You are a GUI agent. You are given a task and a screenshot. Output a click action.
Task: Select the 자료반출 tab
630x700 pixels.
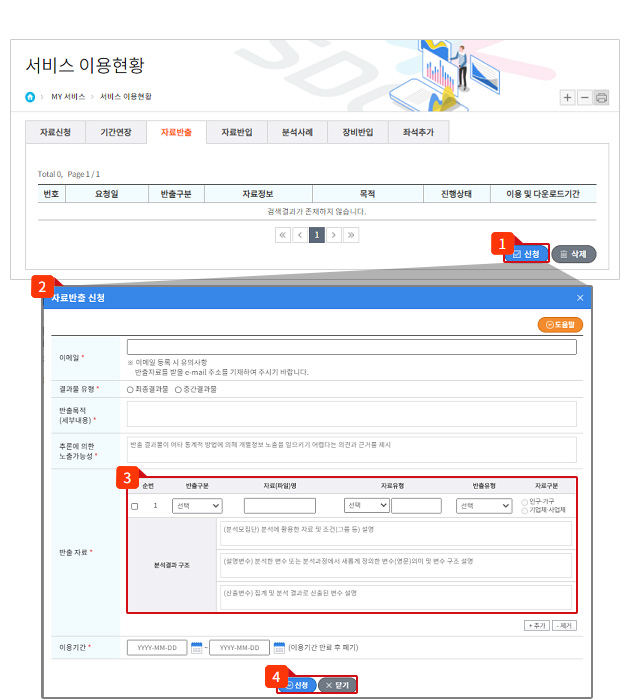(176, 132)
